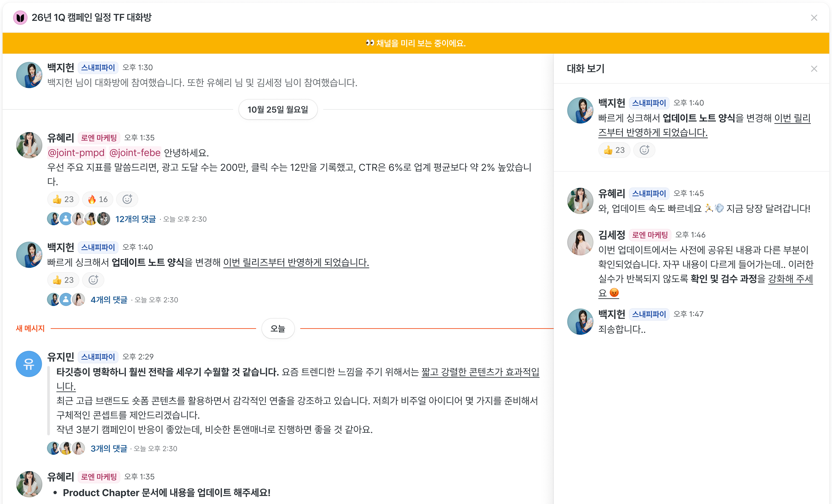This screenshot has width=832, height=504.
Task: Click the @joint-pmpd mention
Action: click(x=76, y=153)
